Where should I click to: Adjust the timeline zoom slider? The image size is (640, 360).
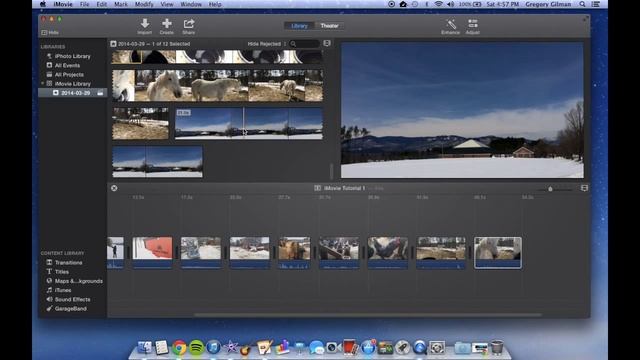[x=550, y=189]
